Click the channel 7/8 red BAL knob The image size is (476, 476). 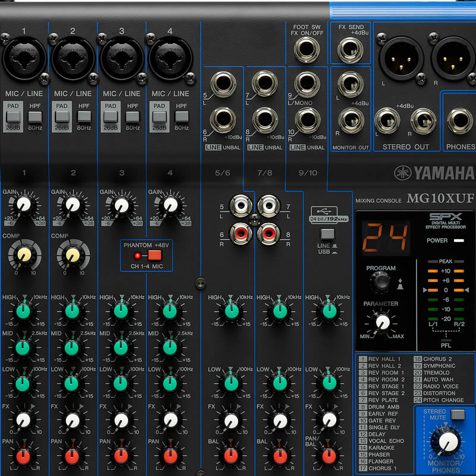tap(280, 456)
